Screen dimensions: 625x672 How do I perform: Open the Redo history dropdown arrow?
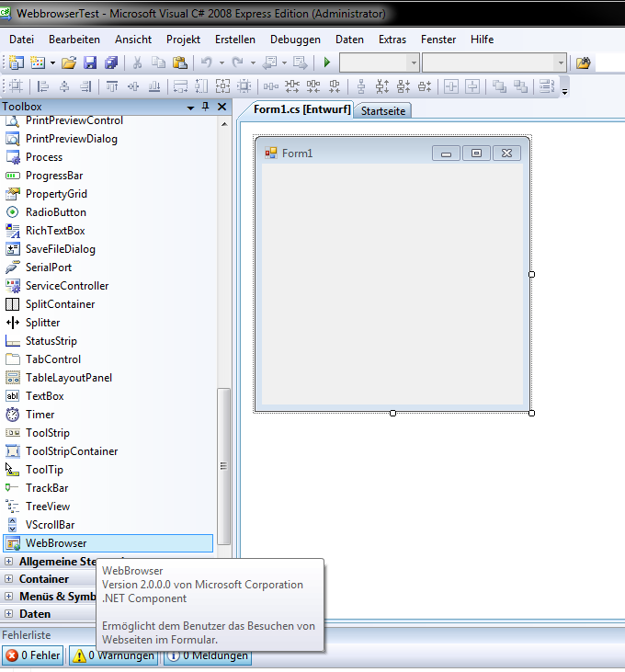[x=253, y=63]
